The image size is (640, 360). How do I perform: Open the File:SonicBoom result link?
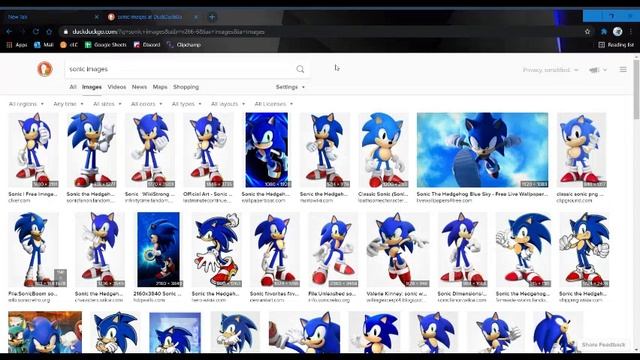click(33, 294)
